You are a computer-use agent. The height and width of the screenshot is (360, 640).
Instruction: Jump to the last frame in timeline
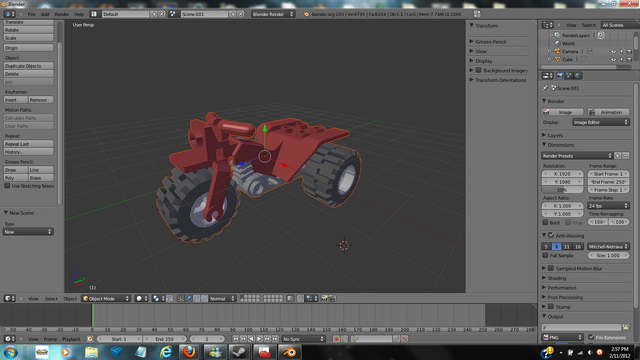[x=275, y=339]
